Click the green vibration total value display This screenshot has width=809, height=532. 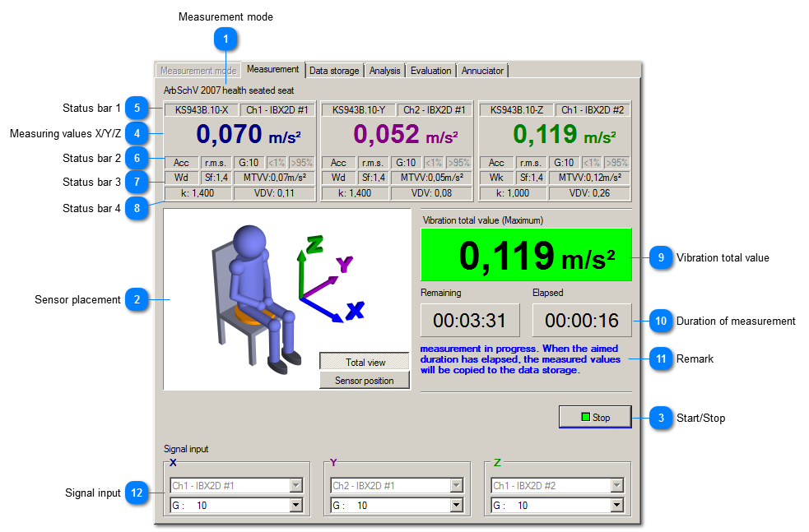(x=526, y=255)
